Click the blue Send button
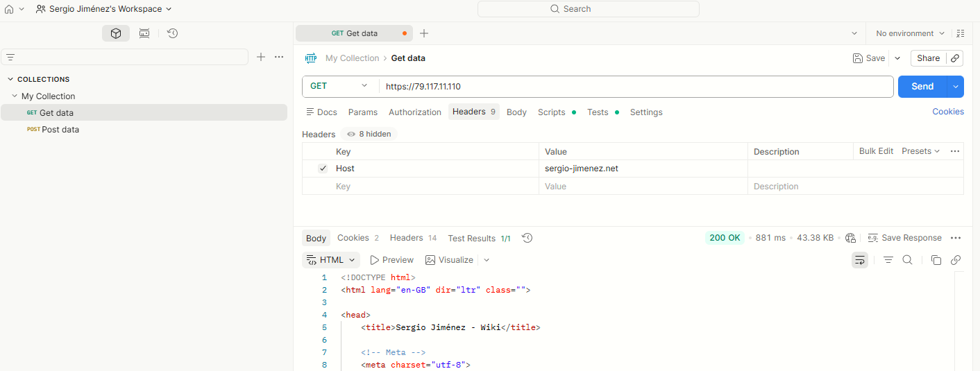980x371 pixels. point(922,86)
